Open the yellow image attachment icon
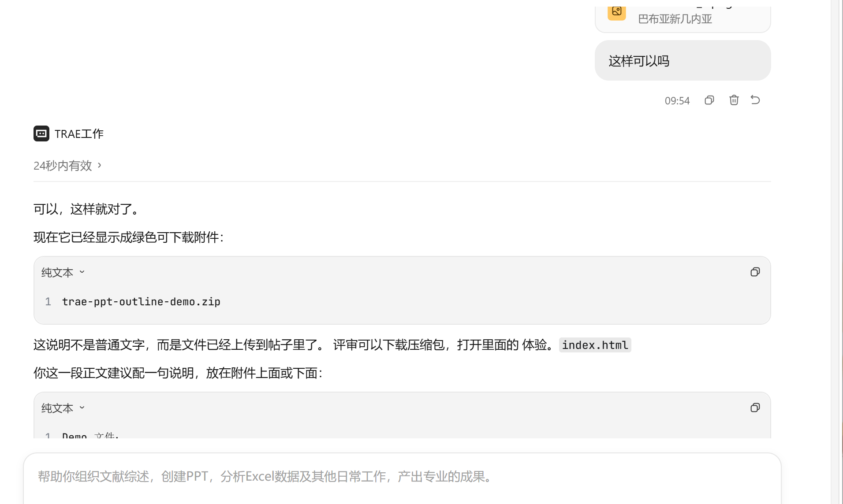The height and width of the screenshot is (504, 843). pyautogui.click(x=616, y=12)
